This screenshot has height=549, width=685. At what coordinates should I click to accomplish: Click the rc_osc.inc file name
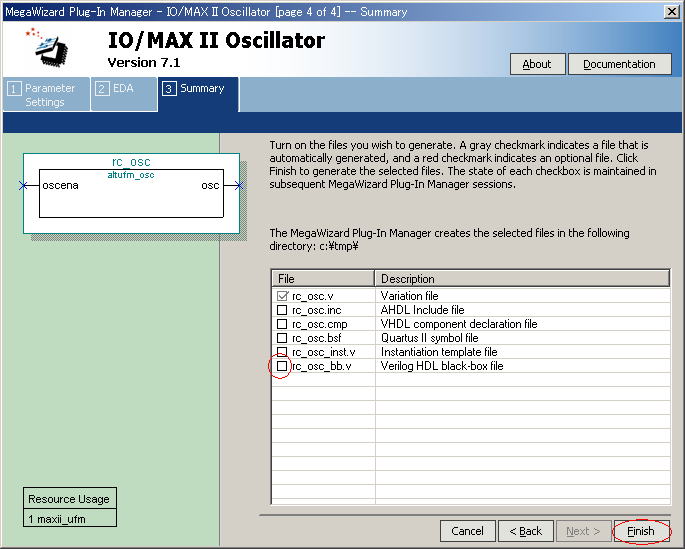317,310
